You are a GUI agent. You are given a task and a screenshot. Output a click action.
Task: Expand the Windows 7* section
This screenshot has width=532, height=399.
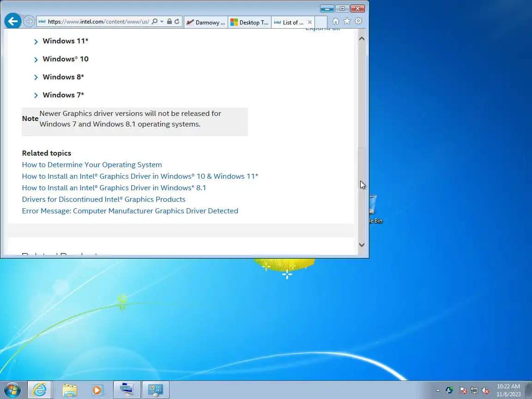[59, 95]
